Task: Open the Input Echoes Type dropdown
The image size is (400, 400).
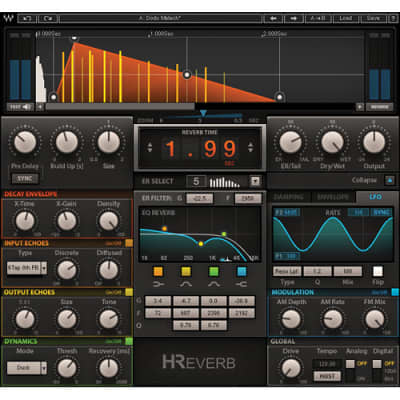Action: pyautogui.click(x=44, y=268)
